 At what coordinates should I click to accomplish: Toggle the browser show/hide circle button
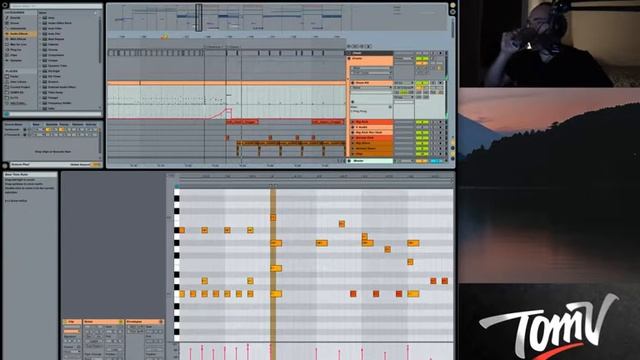pos(5,6)
